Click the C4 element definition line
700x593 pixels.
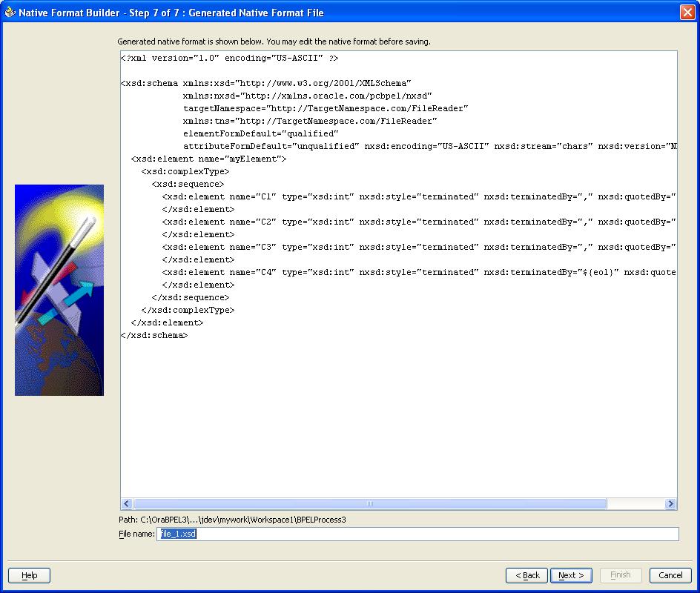click(x=371, y=272)
